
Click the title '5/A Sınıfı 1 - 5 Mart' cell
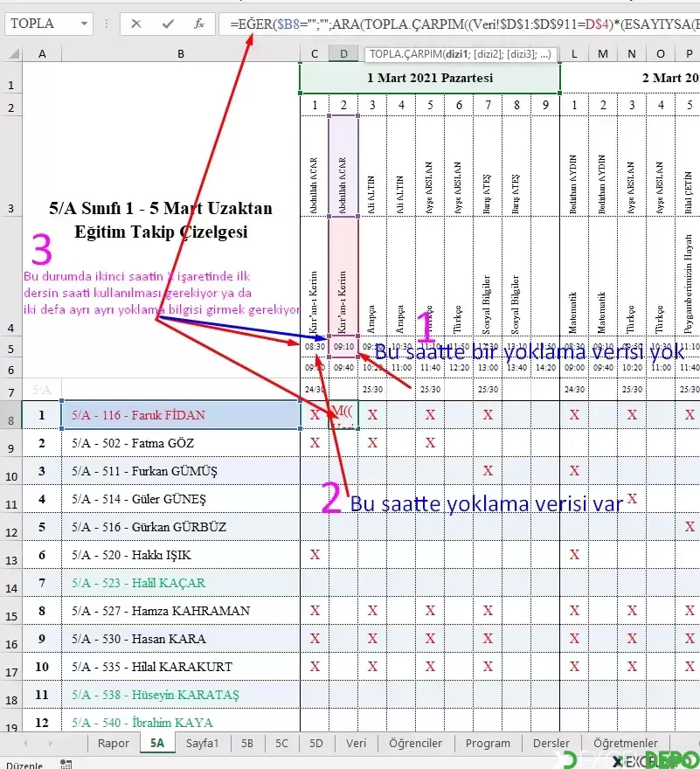coord(161,219)
